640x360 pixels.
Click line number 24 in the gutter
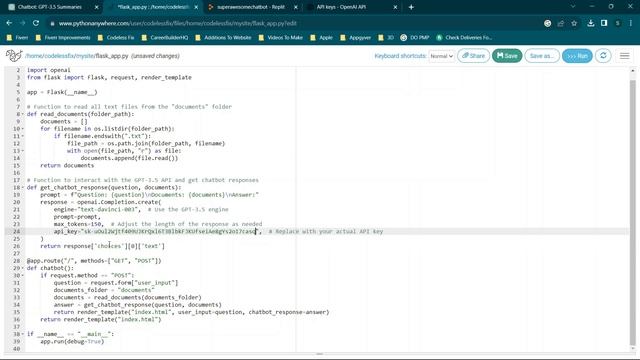(16, 231)
